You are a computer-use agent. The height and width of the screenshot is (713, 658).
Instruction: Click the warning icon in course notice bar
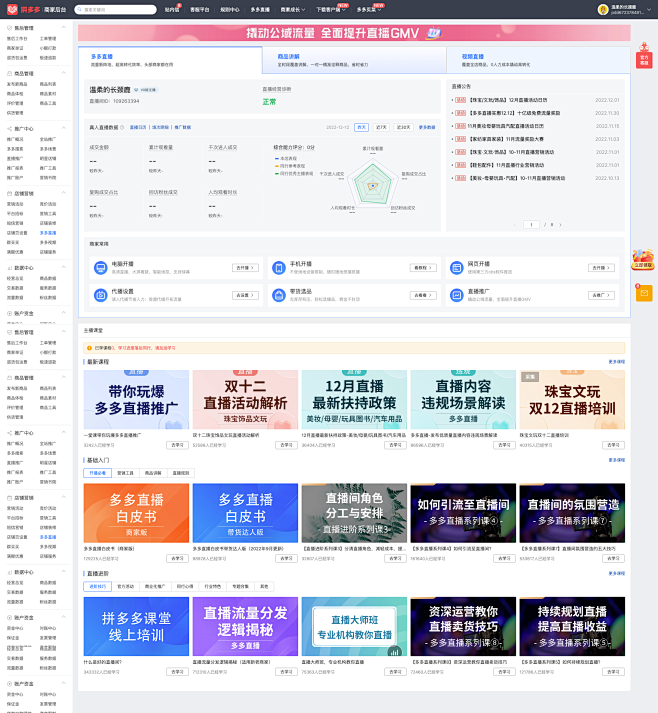point(89,348)
